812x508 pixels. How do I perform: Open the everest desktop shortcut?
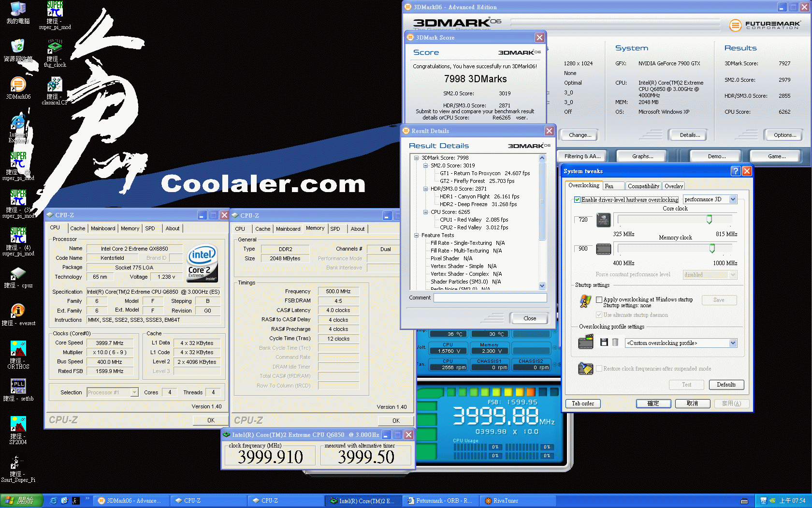pyautogui.click(x=18, y=314)
